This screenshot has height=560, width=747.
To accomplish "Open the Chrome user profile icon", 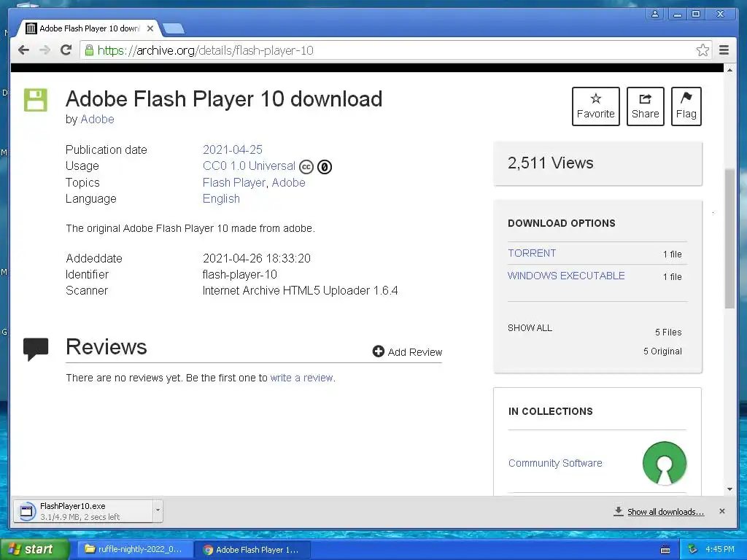I will pyautogui.click(x=655, y=15).
